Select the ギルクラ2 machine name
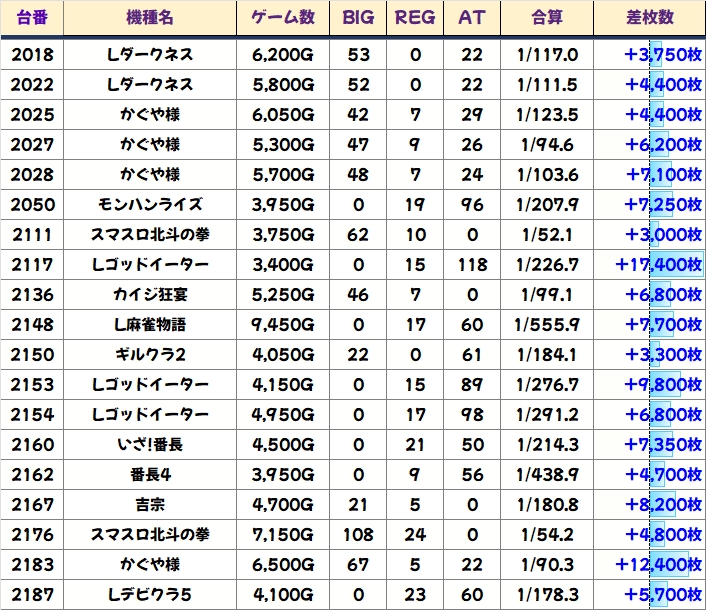706x610 pixels. click(150, 355)
